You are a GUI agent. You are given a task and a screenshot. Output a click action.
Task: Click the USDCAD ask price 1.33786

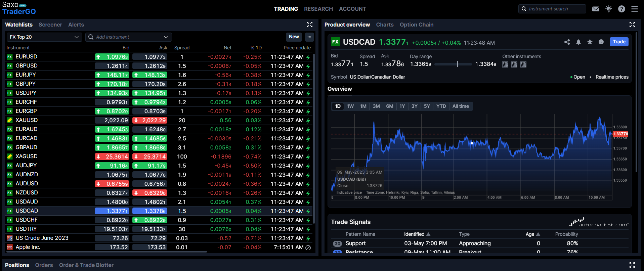[150, 211]
